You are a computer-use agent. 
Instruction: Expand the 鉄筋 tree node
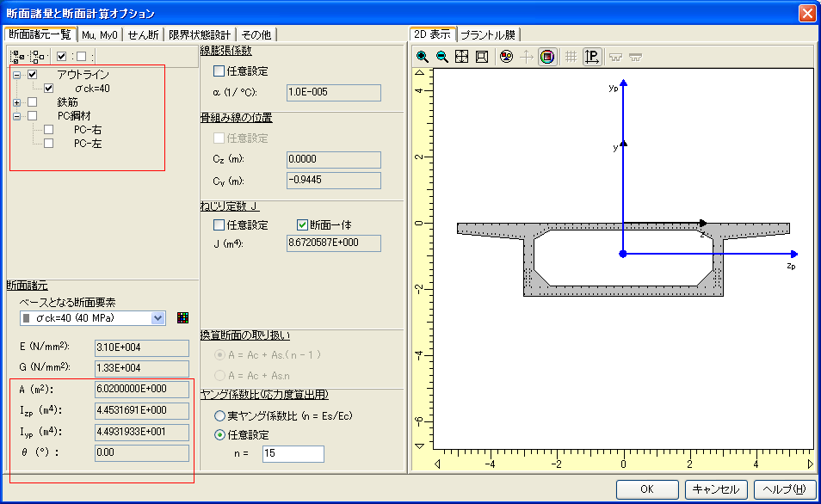click(16, 102)
